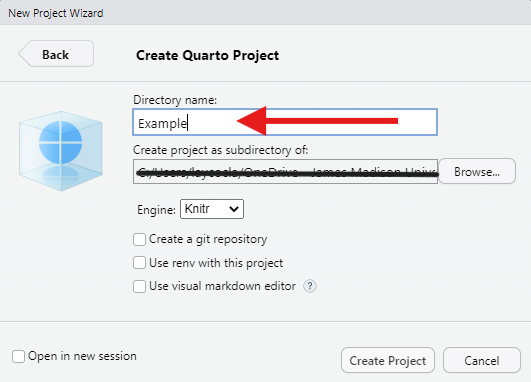The image size is (531, 382).
Task: Click the Create Quarto Project heading
Action: pos(208,55)
